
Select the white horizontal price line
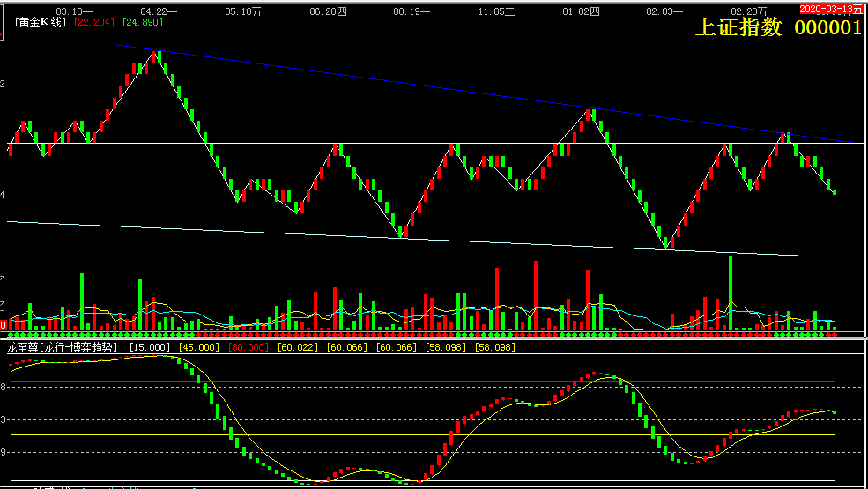(x=435, y=144)
